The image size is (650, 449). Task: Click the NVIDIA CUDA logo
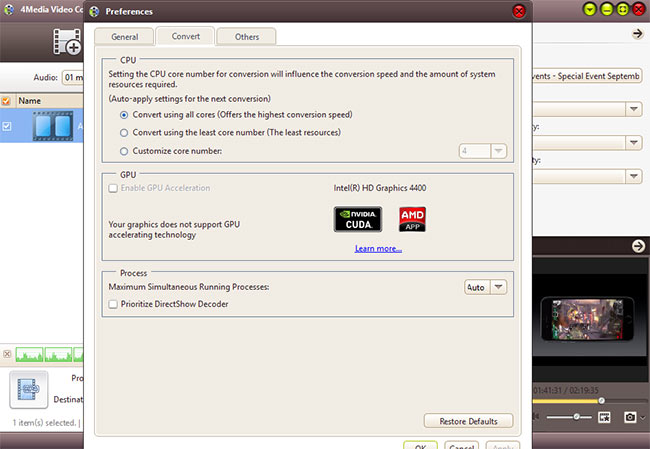pos(357,219)
